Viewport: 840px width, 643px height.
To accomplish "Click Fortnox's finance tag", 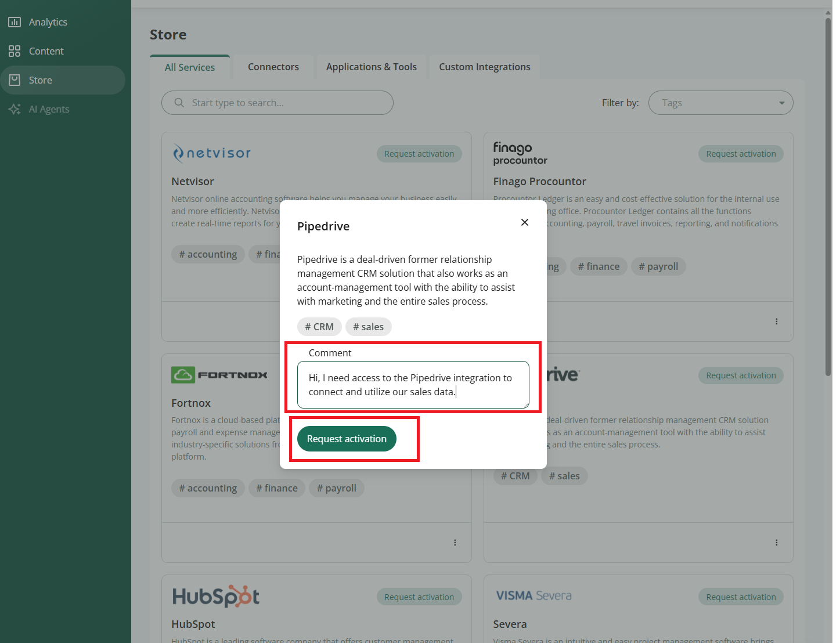I will (x=277, y=488).
